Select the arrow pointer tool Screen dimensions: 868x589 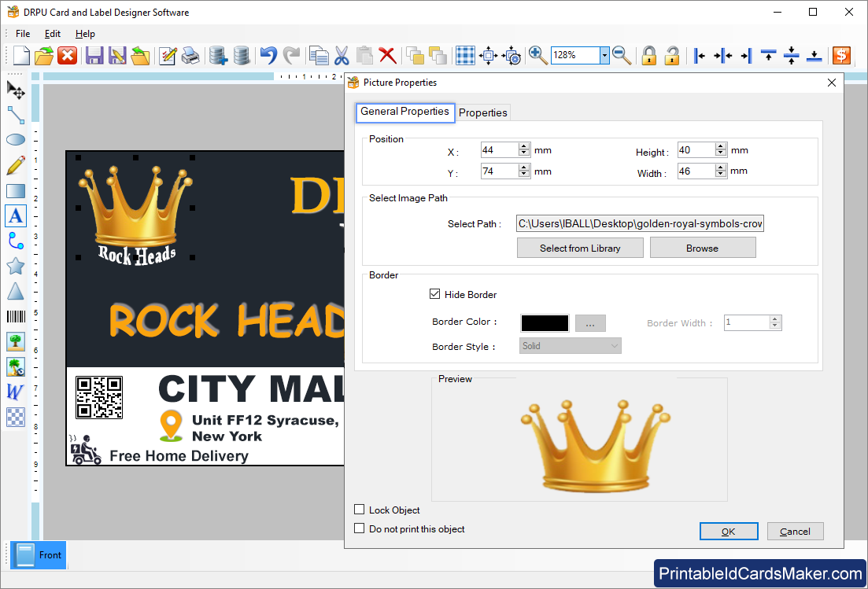coord(16,90)
